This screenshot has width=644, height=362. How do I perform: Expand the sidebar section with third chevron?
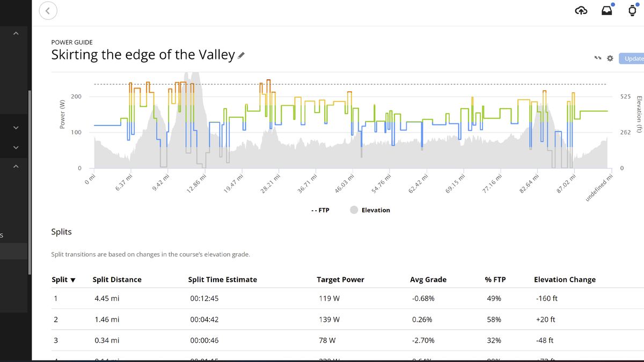pos(16,147)
